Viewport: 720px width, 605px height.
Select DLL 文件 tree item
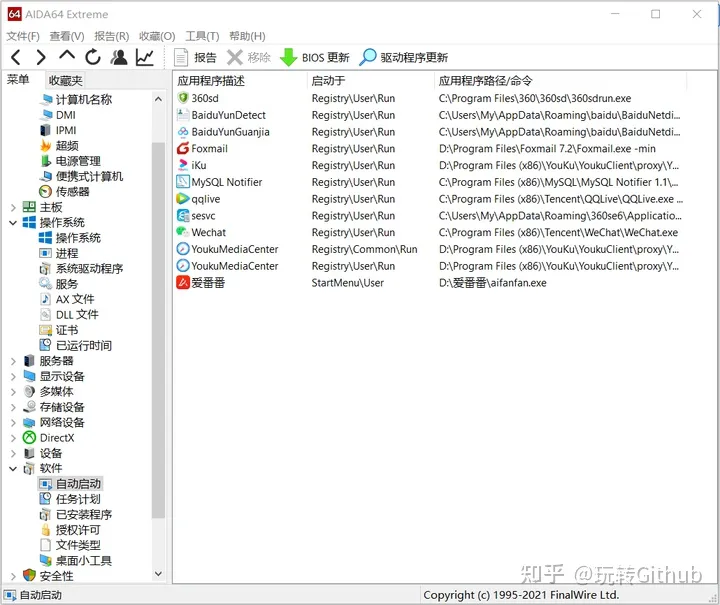[x=69, y=315]
